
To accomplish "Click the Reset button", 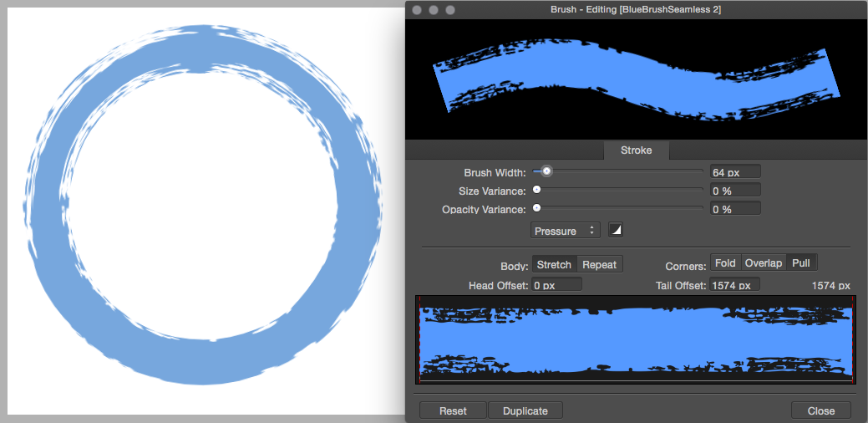I will pos(453,410).
